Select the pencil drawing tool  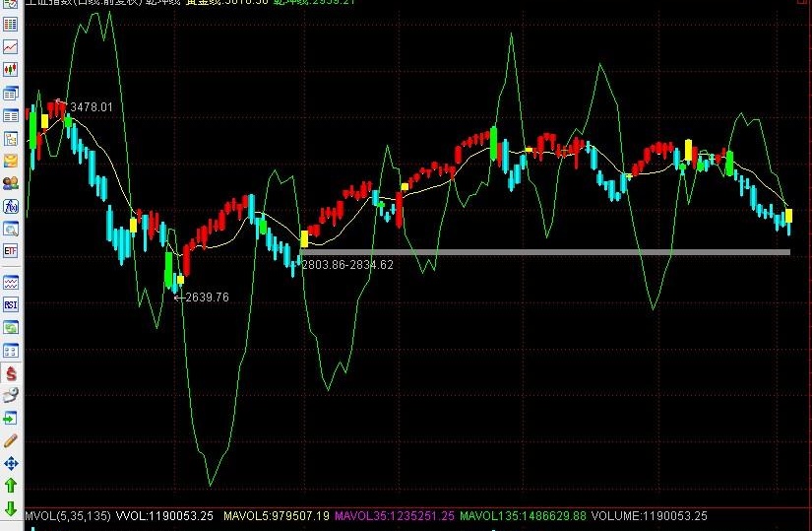pos(11,441)
